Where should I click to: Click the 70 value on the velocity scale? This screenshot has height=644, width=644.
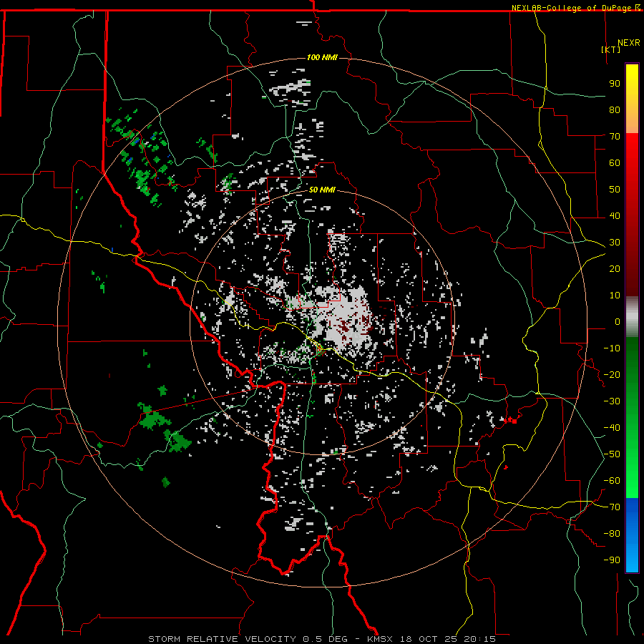[x=615, y=137]
